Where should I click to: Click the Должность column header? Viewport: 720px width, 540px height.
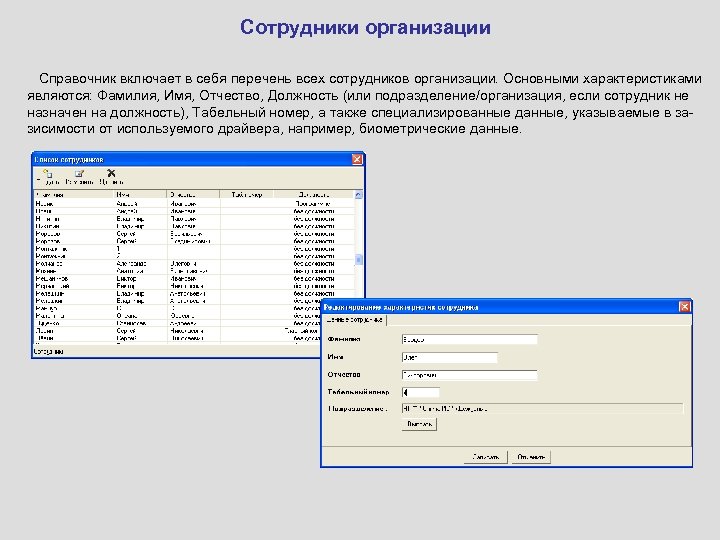click(x=314, y=195)
